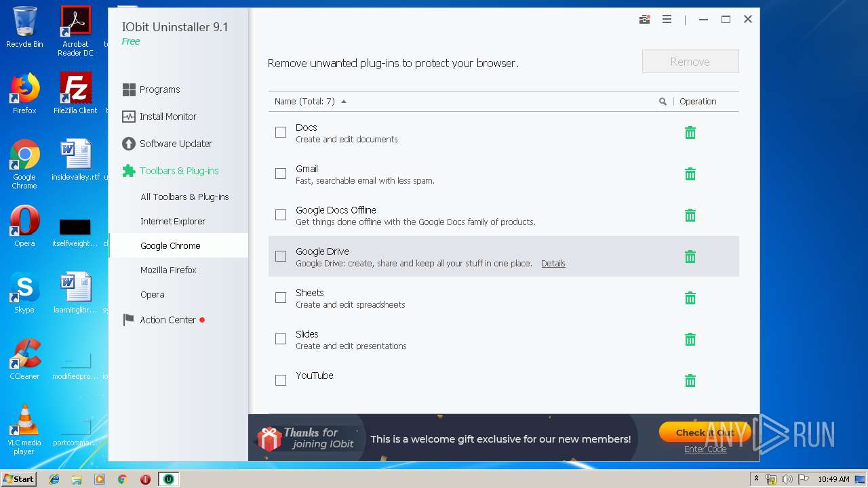Delete the Docs plug-in via trash icon
The height and width of the screenshot is (488, 868).
click(690, 133)
